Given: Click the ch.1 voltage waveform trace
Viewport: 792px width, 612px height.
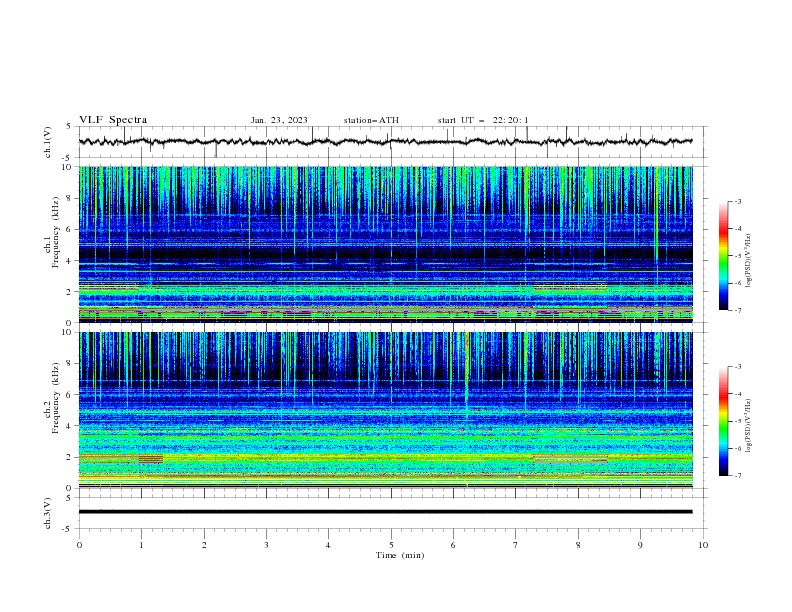Looking at the screenshot, I should click(x=385, y=142).
